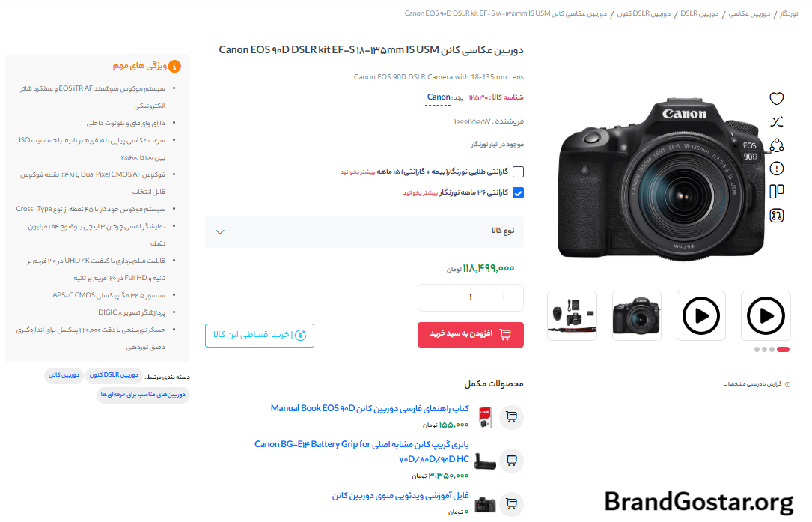Click the share icon next to camera image

click(776, 145)
